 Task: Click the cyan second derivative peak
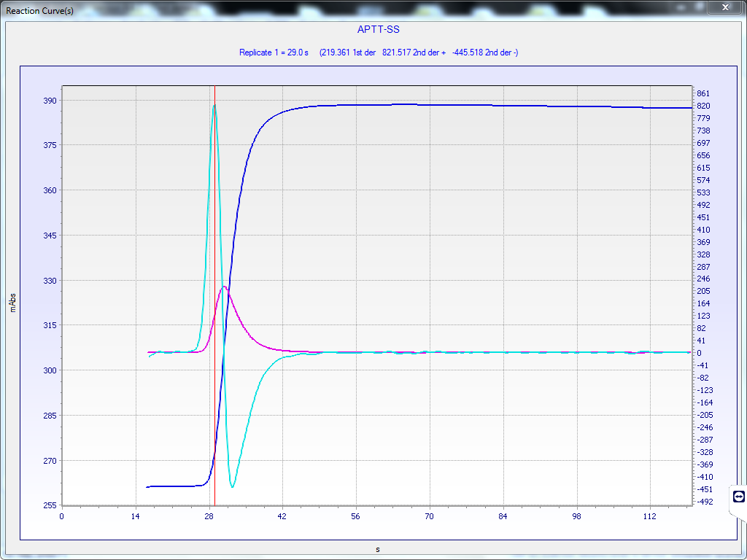[214, 106]
